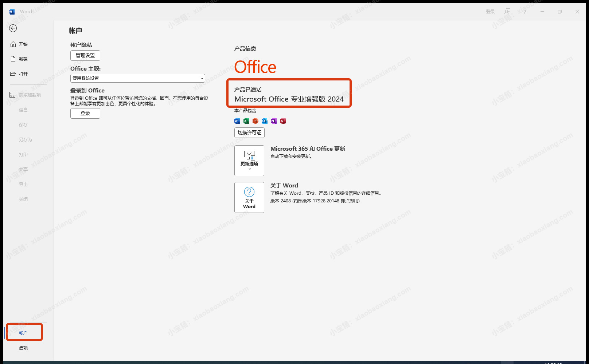Open the 开始 page in sidebar
This screenshot has width=589, height=364.
pyautogui.click(x=23, y=44)
